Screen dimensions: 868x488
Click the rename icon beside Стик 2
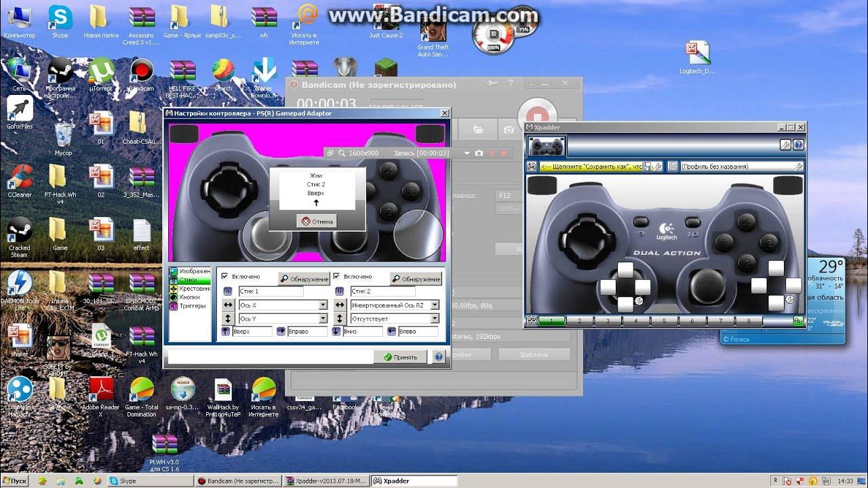click(339, 291)
